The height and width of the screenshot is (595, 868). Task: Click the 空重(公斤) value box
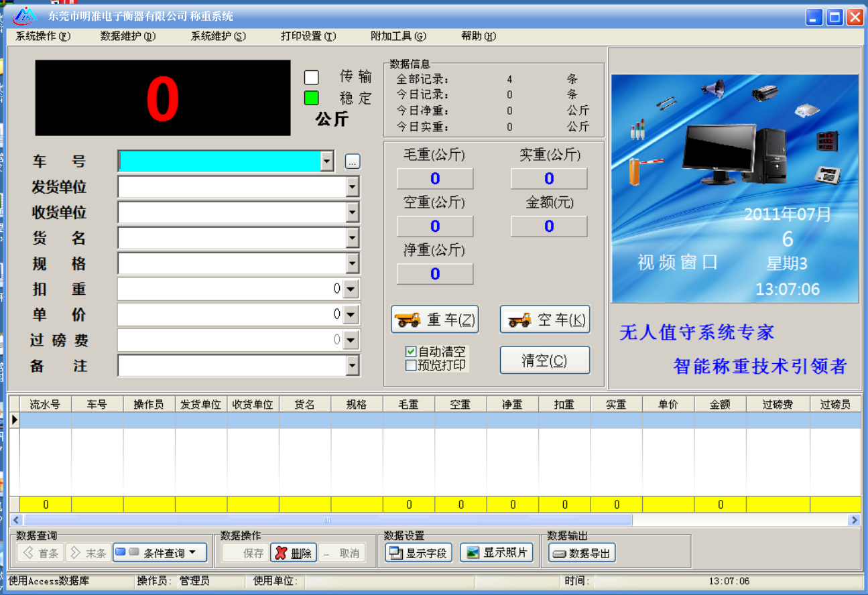click(x=435, y=226)
